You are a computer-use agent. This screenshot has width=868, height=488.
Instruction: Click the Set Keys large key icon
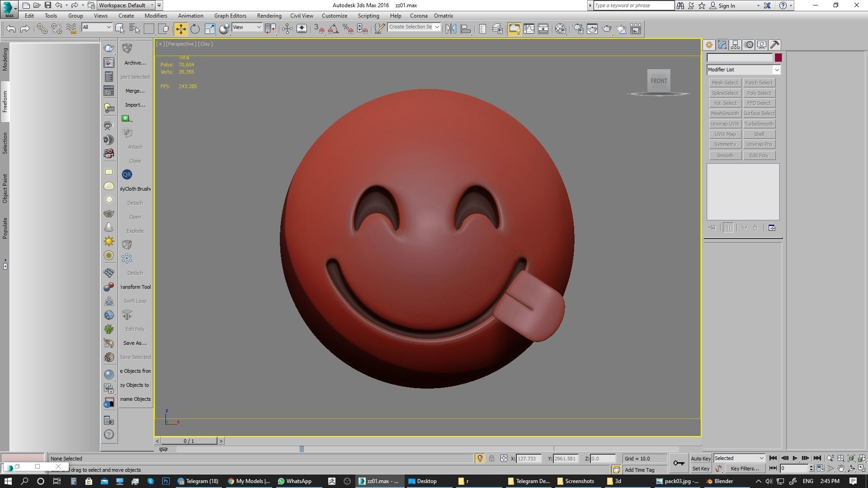coord(679,463)
